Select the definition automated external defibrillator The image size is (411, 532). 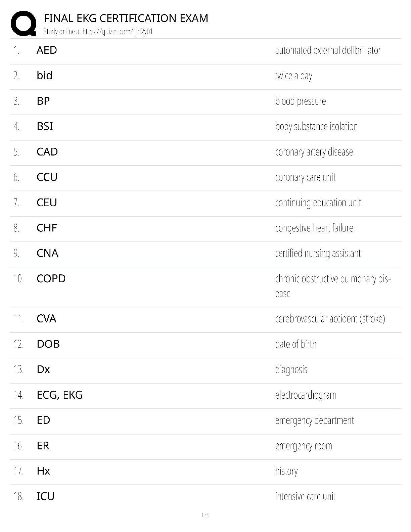pos(328,50)
